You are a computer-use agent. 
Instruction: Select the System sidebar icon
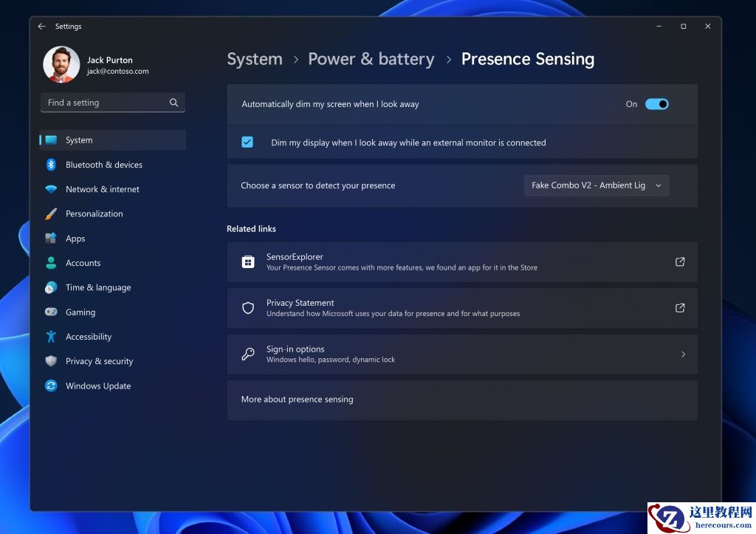pos(52,140)
